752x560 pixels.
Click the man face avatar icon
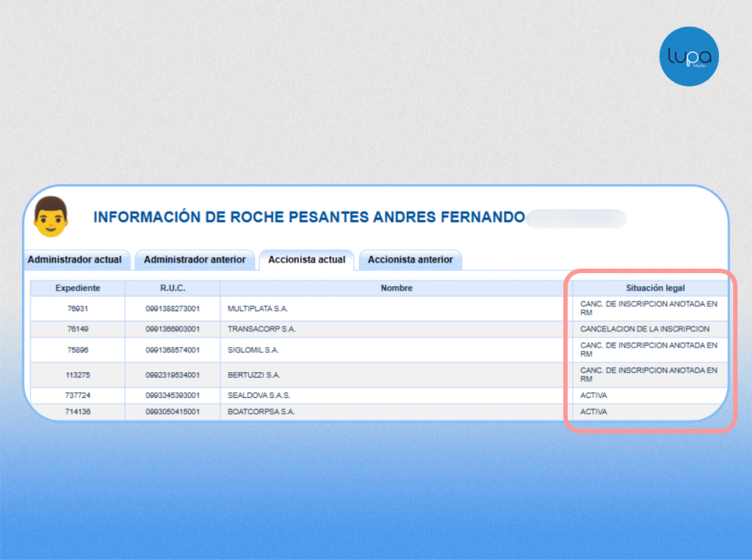[51, 217]
